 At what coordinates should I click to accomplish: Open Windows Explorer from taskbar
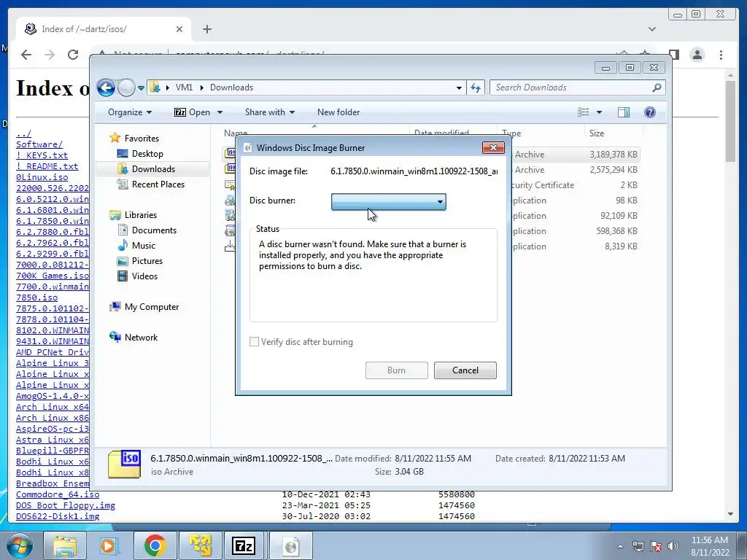point(65,545)
